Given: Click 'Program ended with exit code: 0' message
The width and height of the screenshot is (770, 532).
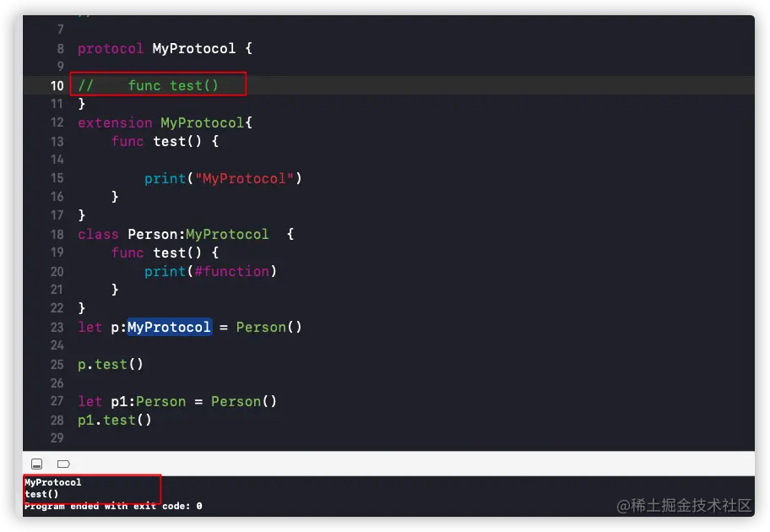Looking at the screenshot, I should tap(113, 506).
